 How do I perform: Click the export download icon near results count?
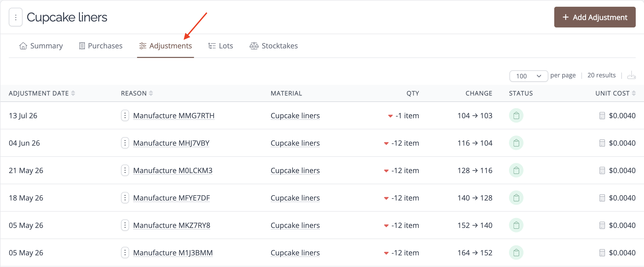click(x=631, y=75)
